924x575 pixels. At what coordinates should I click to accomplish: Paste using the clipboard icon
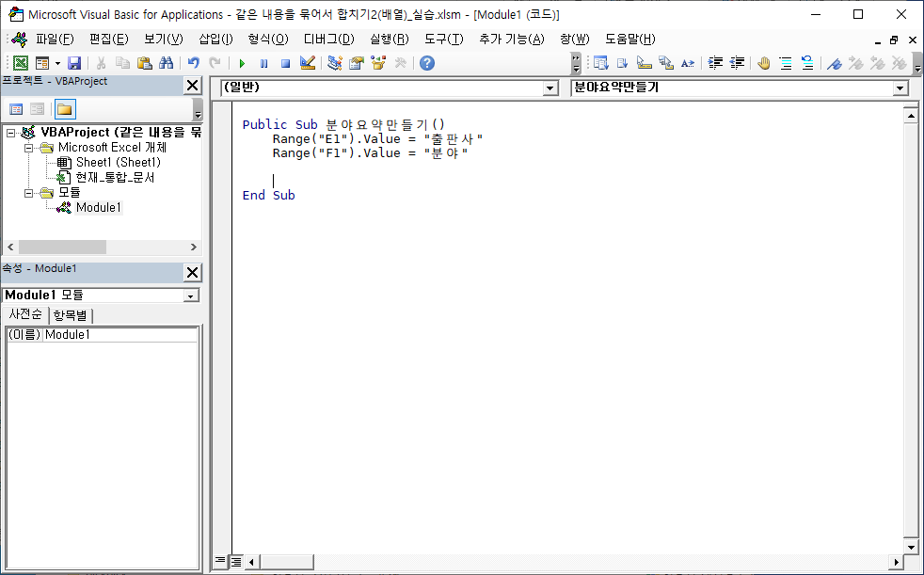pos(144,63)
